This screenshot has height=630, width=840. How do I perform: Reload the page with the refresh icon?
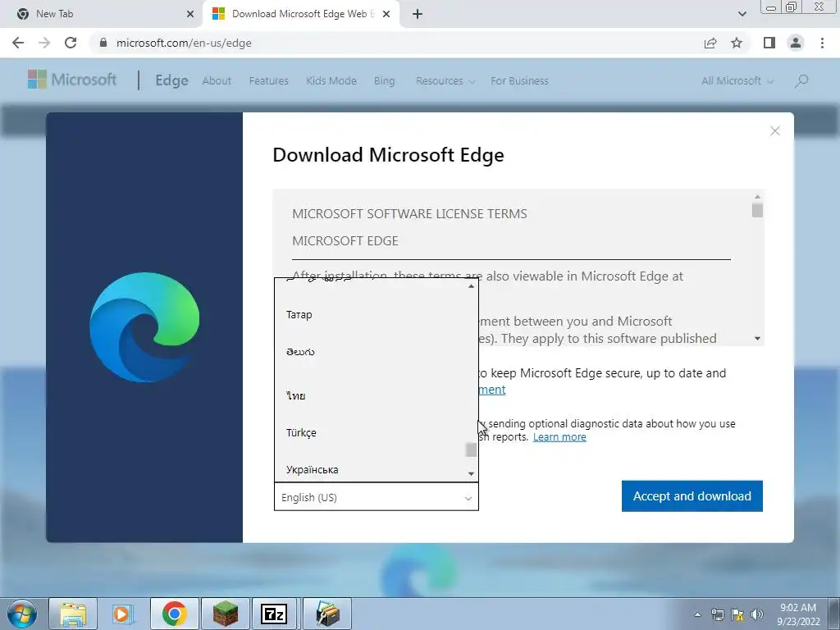[71, 43]
